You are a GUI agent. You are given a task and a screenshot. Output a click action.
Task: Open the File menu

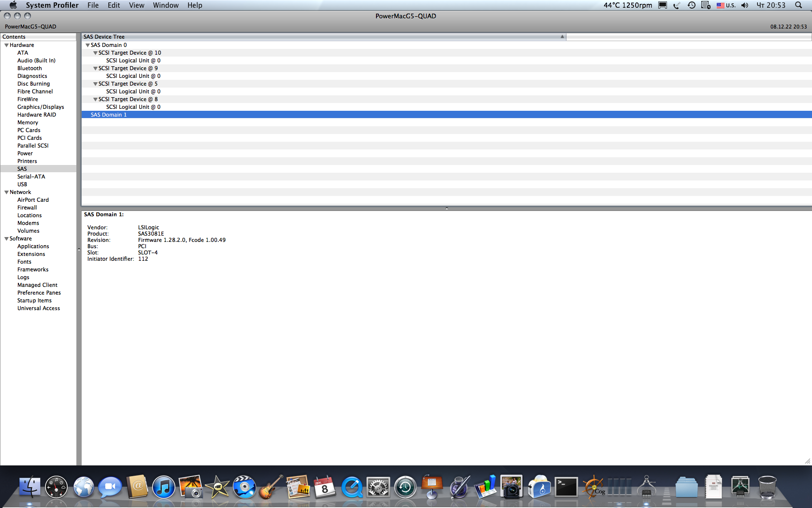coord(93,5)
